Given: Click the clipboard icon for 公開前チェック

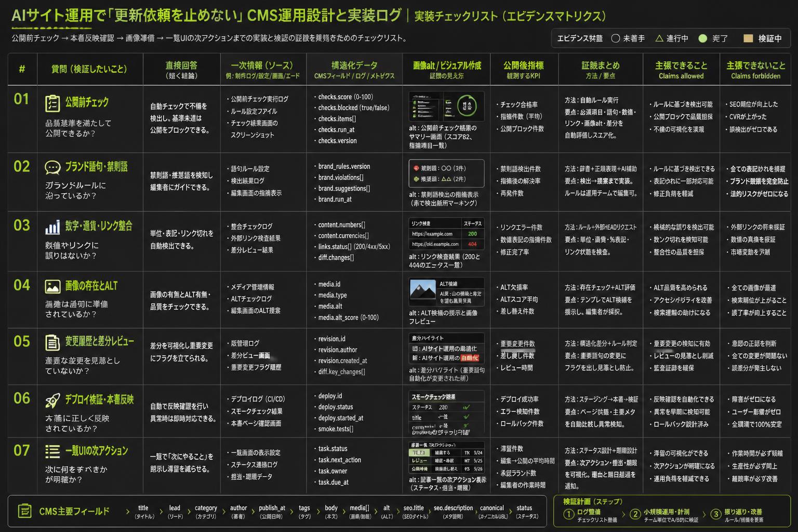Looking at the screenshot, I should [52, 103].
